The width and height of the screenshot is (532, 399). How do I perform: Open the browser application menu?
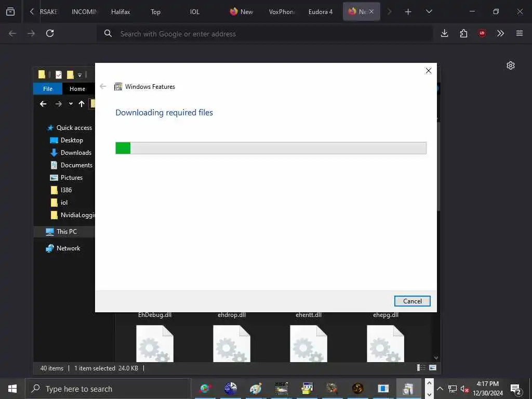[520, 33]
